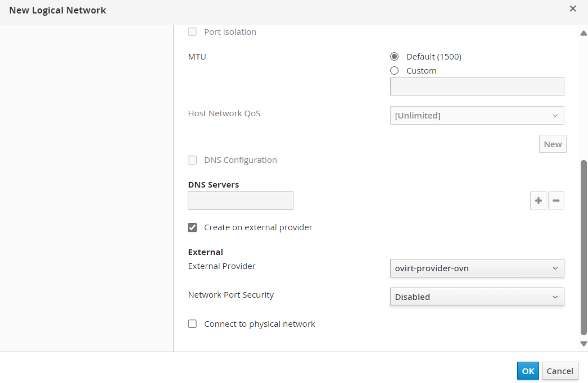This screenshot has height=383, width=588.
Task: Click the DNS Servers input field
Action: tap(241, 201)
